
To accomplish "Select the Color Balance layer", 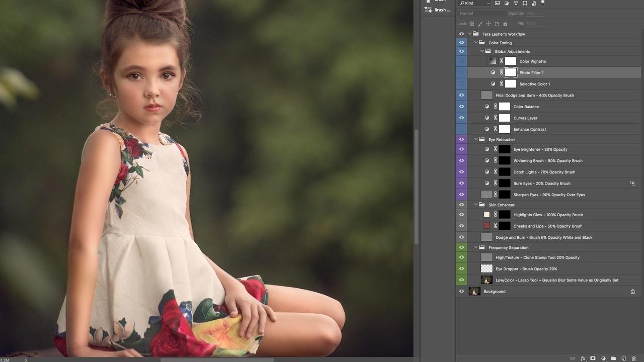I will [526, 107].
